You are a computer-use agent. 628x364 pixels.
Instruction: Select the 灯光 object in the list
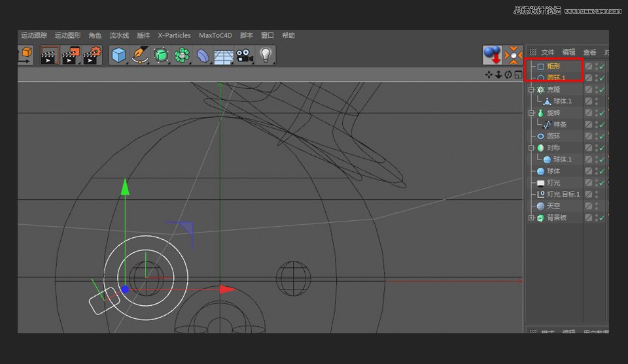tap(553, 183)
